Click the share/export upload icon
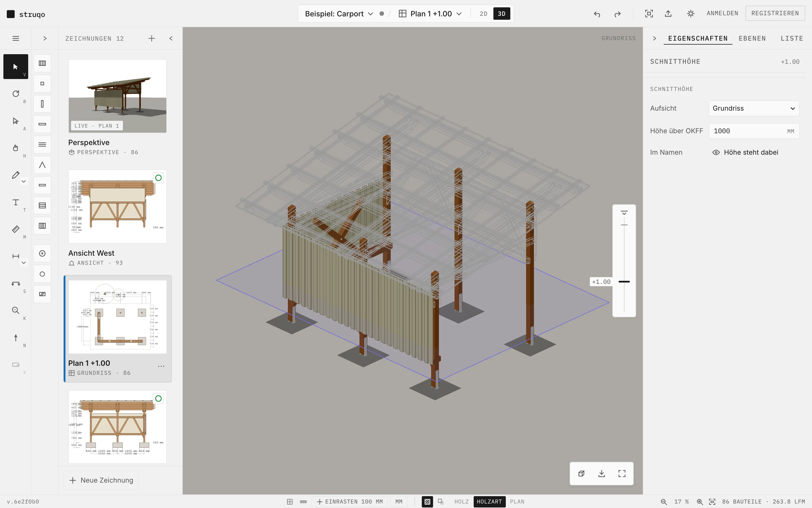Viewport: 812px width, 508px height. point(668,14)
